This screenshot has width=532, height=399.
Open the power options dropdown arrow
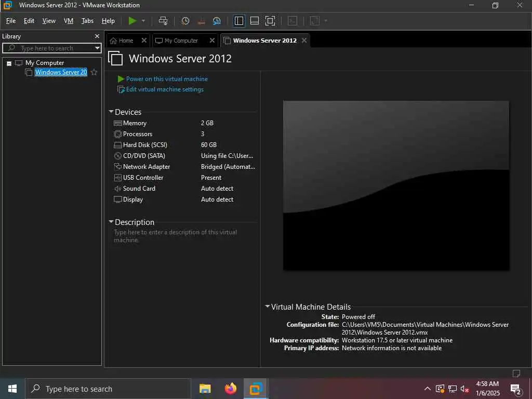143,21
